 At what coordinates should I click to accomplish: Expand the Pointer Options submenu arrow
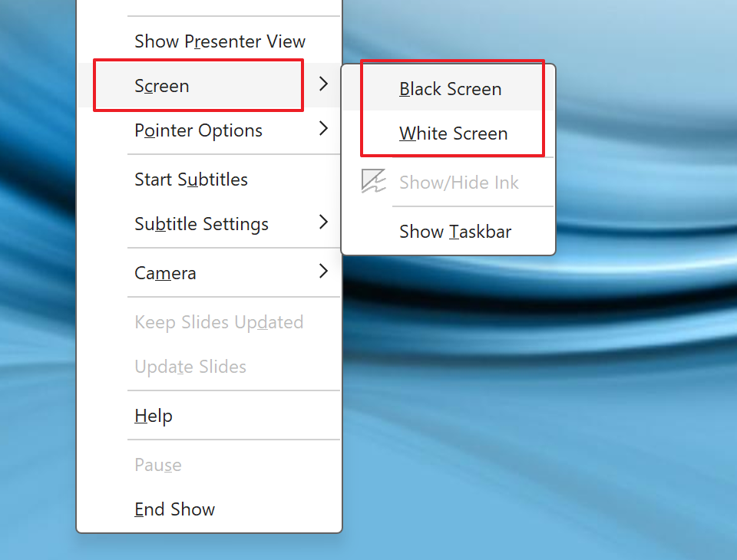point(324,128)
